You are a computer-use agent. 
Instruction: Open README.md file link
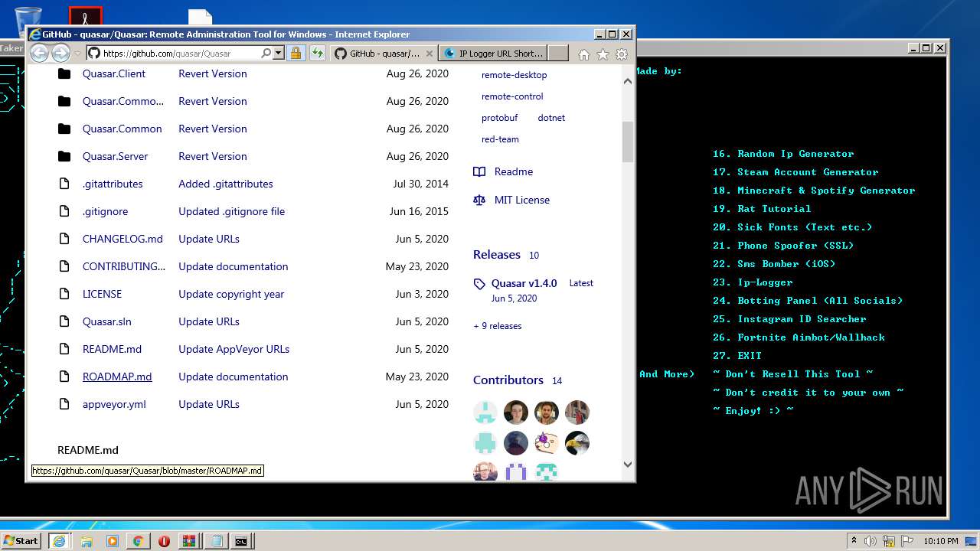pos(112,349)
